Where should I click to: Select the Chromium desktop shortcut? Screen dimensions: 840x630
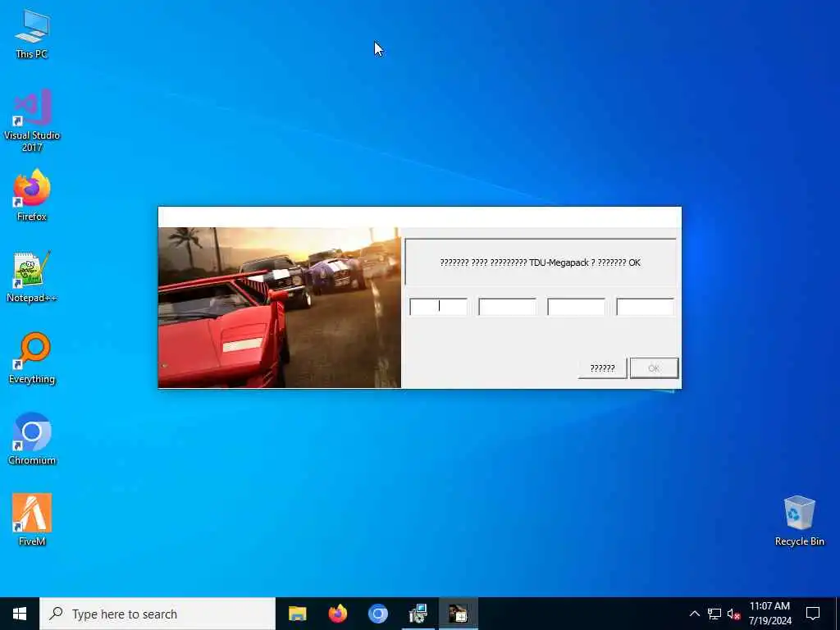pos(32,439)
